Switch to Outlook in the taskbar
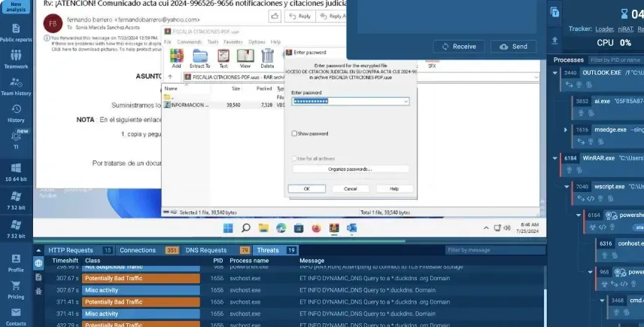This screenshot has width=644, height=327. click(351, 228)
